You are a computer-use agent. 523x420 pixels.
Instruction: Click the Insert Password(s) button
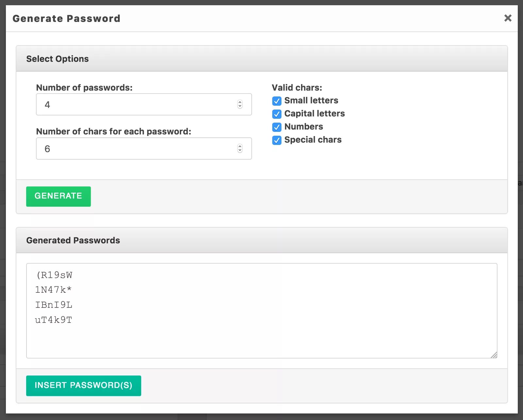point(83,385)
